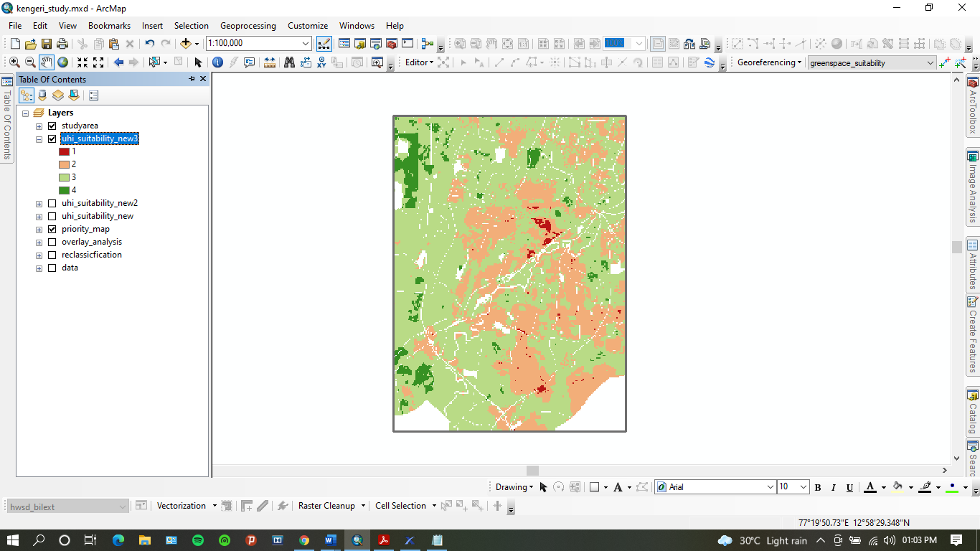
Task: Zoom to Full Extent (globe icon)
Action: point(62,62)
